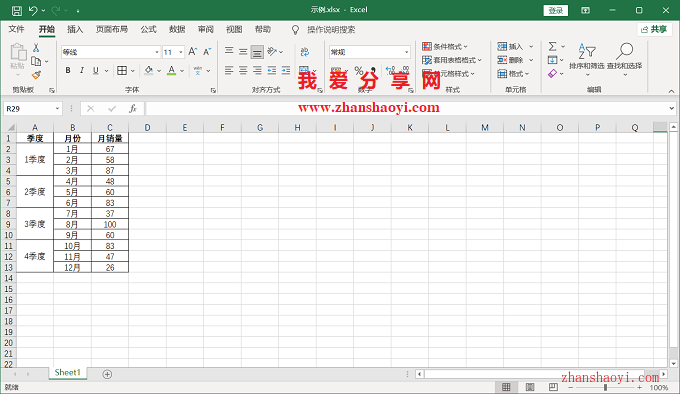Open the font size dropdown
Screen dimensions: 680x394
click(181, 52)
